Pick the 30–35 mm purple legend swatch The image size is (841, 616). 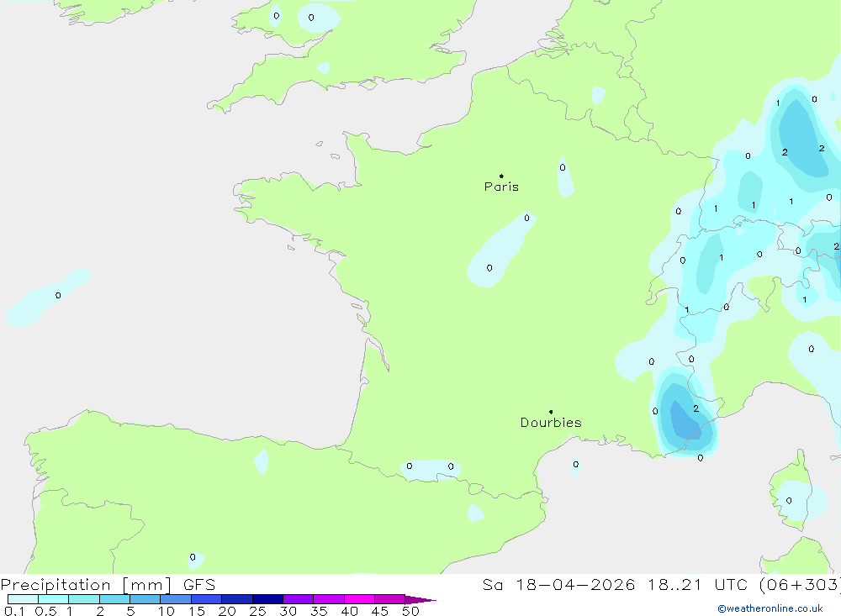298,599
